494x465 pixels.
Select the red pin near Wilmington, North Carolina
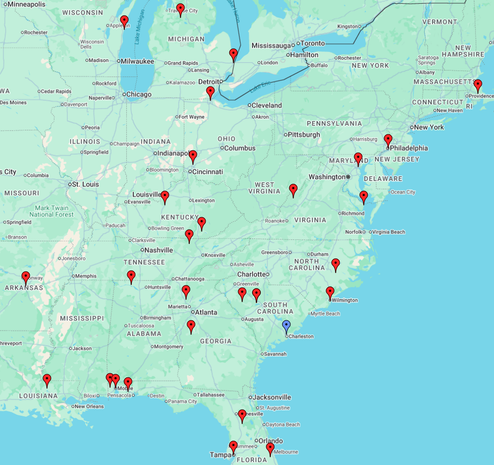330,293
